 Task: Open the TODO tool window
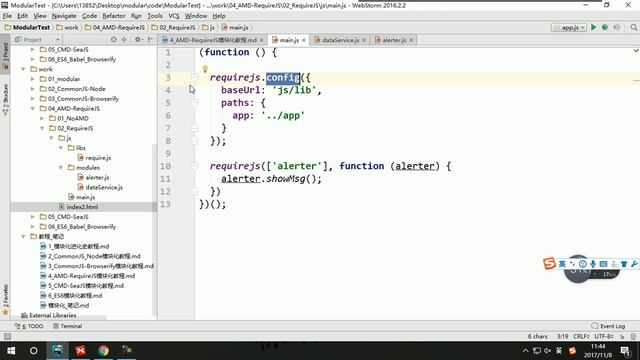[29, 326]
